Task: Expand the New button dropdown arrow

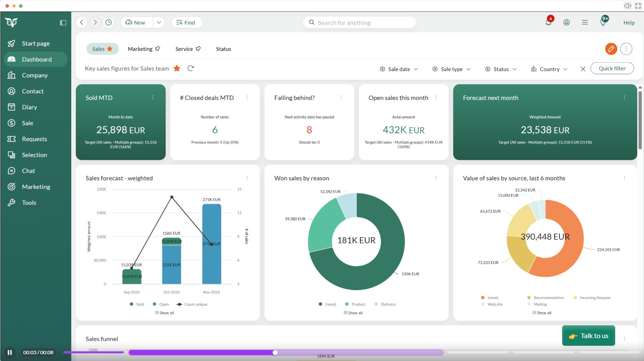Action: [x=159, y=22]
